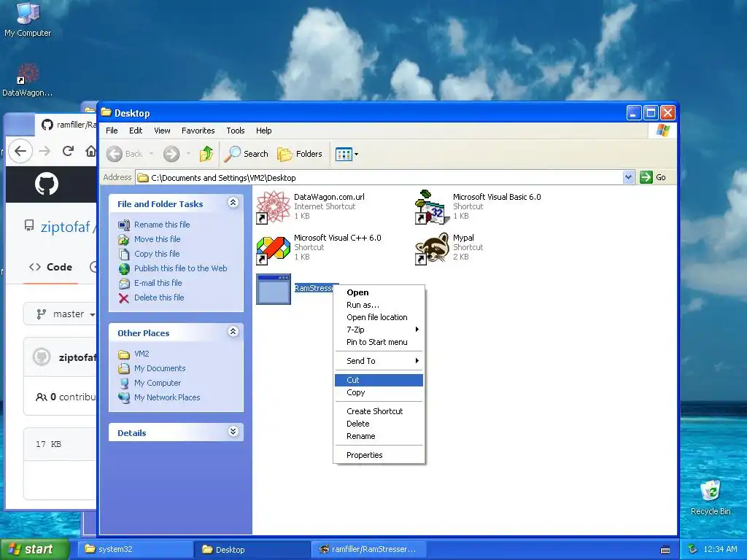
Task: Open the address bar dropdown arrow
Action: pos(628,177)
